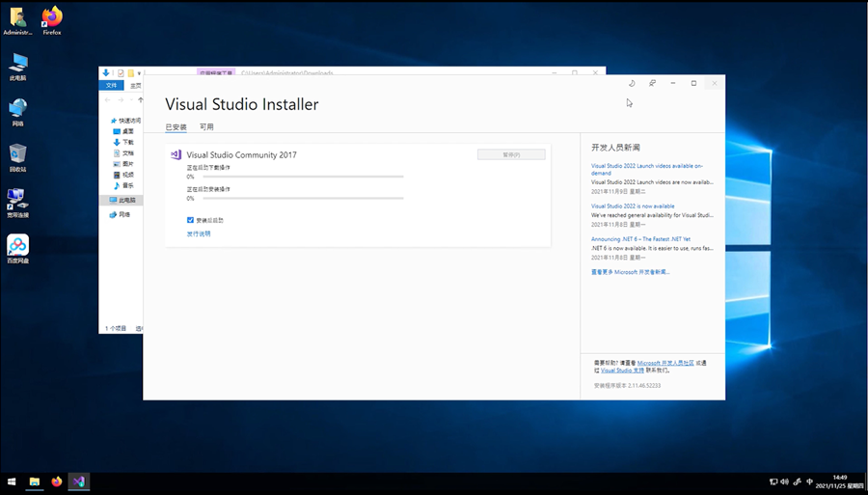Switch to the 已安装 tab

[x=176, y=126]
